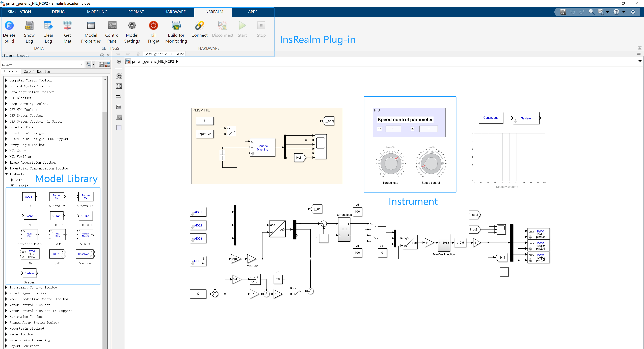This screenshot has width=644, height=349.
Task: Click the Annotation text palette icon
Action: pos(119,107)
